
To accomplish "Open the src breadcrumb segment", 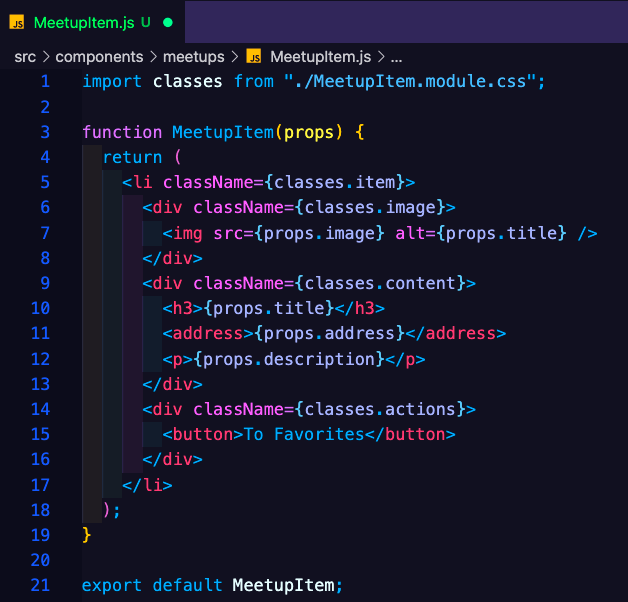I will coord(25,57).
